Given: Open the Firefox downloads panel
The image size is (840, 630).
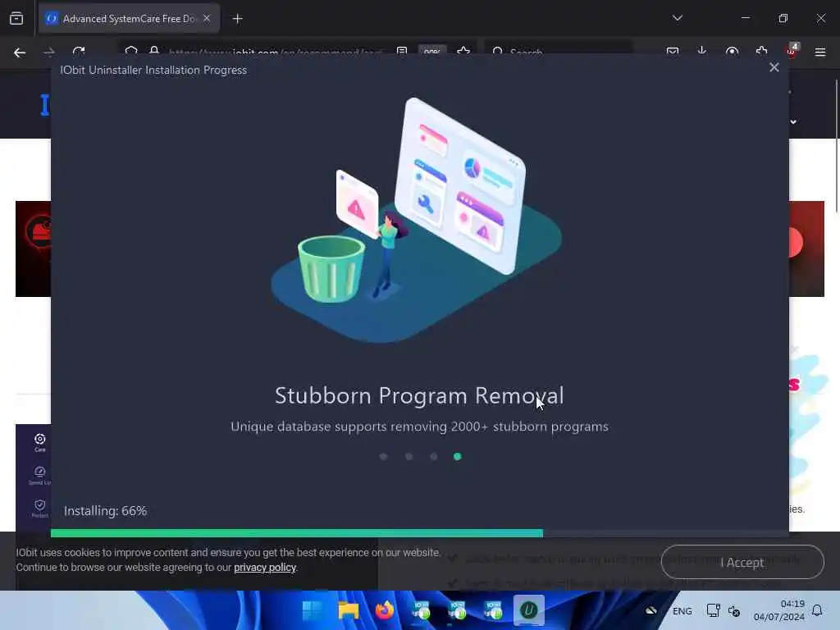Looking at the screenshot, I should pyautogui.click(x=702, y=52).
